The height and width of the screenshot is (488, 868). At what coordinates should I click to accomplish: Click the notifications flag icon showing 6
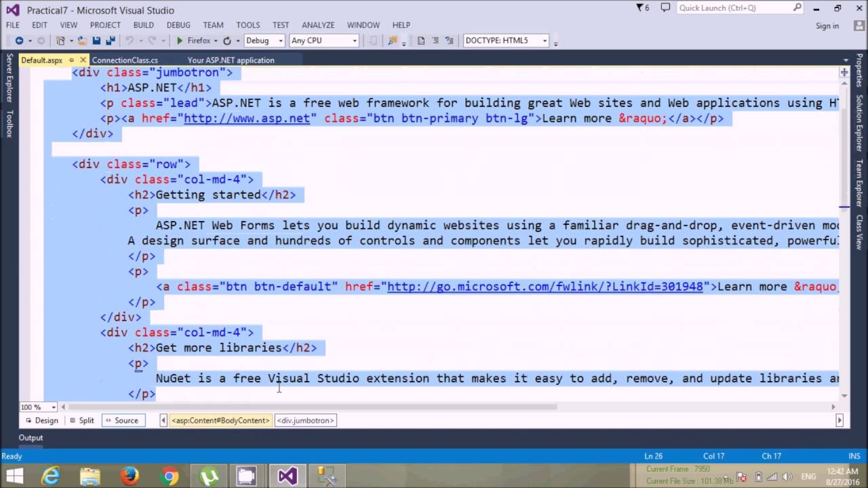642,8
